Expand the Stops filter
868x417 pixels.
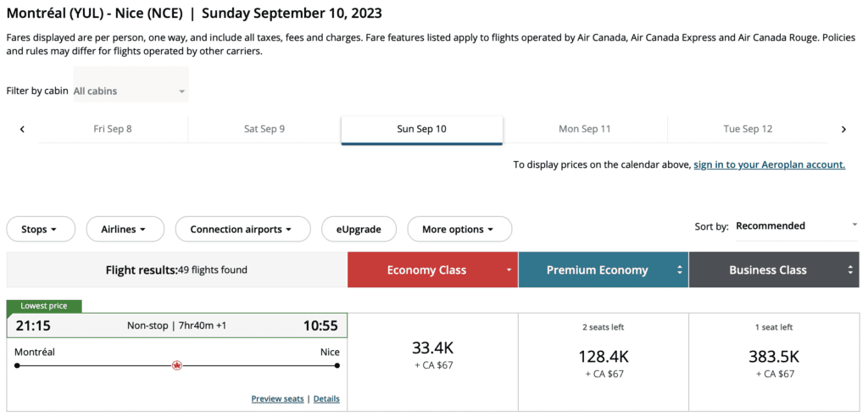coord(40,229)
